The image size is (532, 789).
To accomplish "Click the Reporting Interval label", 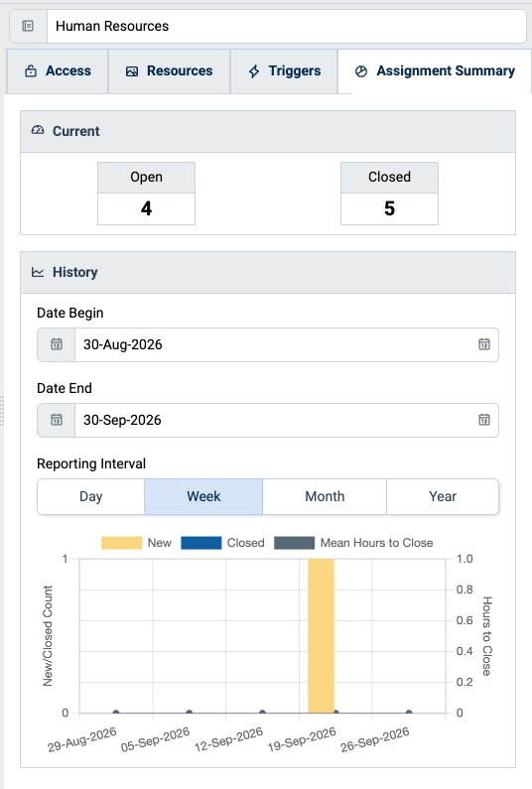I will tap(91, 463).
